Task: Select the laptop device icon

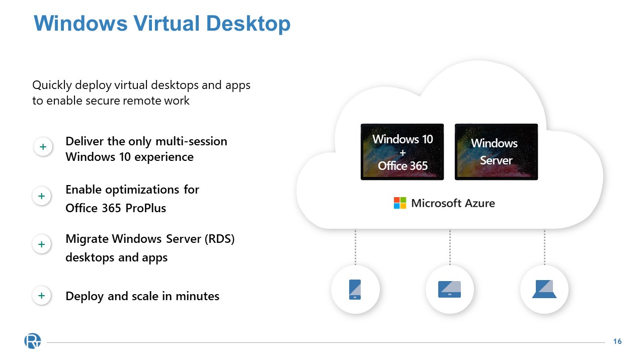Action: click(544, 290)
